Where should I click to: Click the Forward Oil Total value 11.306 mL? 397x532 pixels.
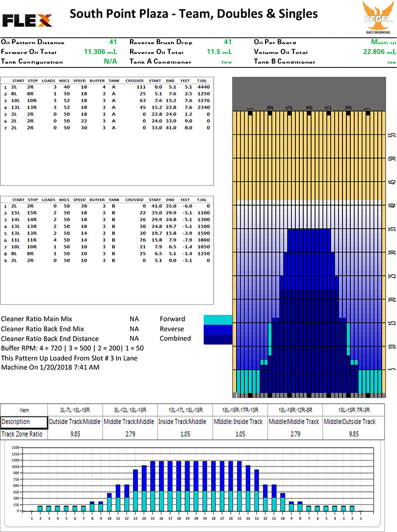coord(101,52)
